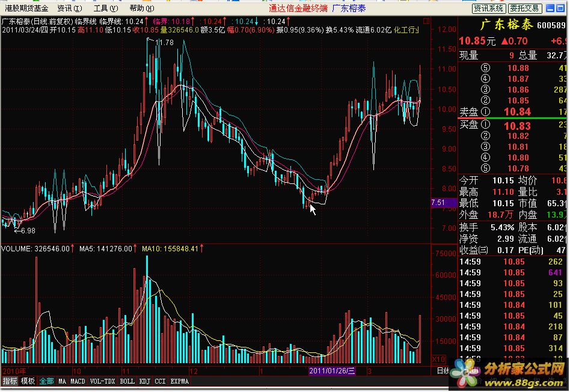Click the 2011/01/26/三 date marker
570x392 pixels.
point(332,371)
